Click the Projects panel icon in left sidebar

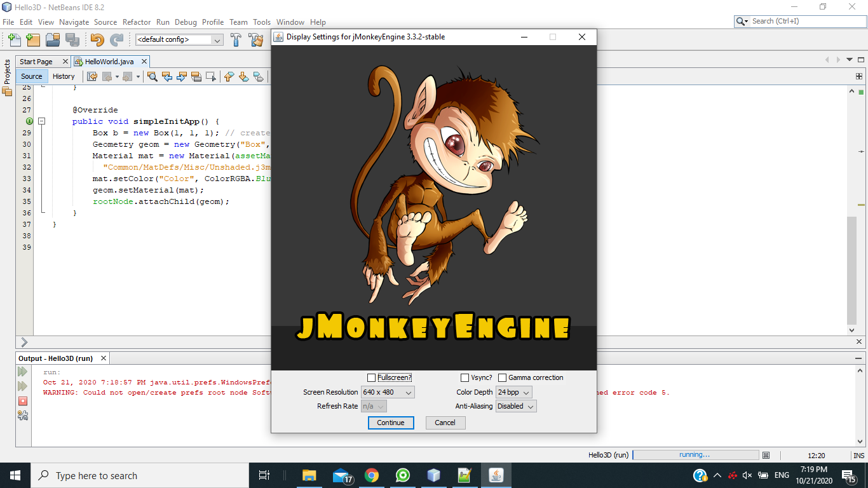(7, 91)
